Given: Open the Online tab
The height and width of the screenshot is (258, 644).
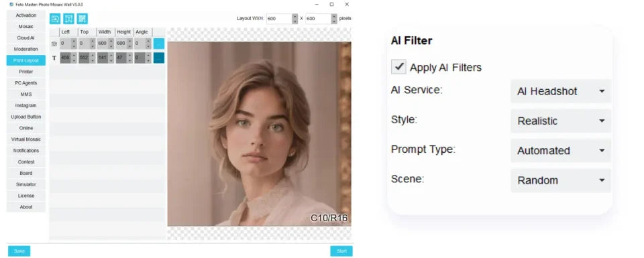Looking at the screenshot, I should (26, 128).
